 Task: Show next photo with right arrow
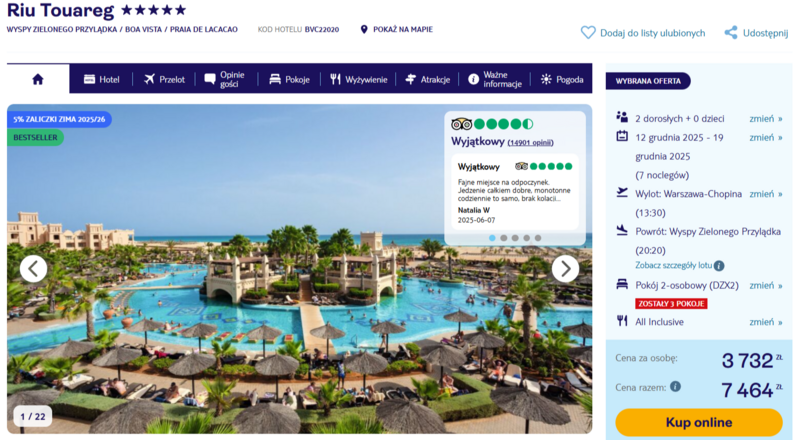pos(565,268)
